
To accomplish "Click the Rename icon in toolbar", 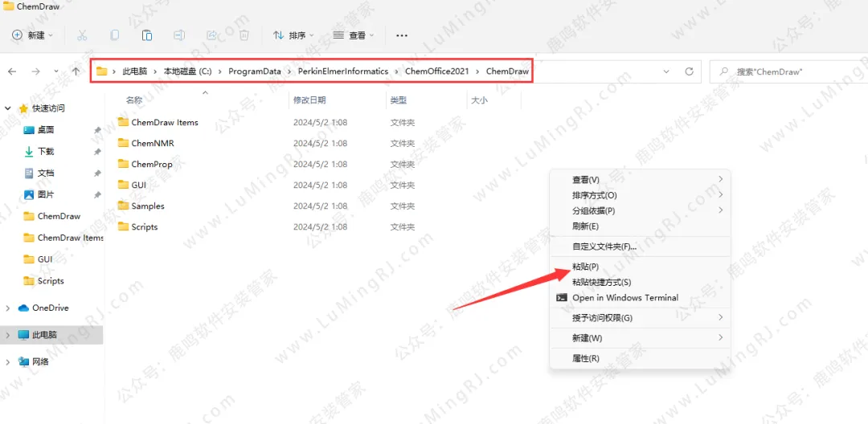I will pyautogui.click(x=178, y=35).
